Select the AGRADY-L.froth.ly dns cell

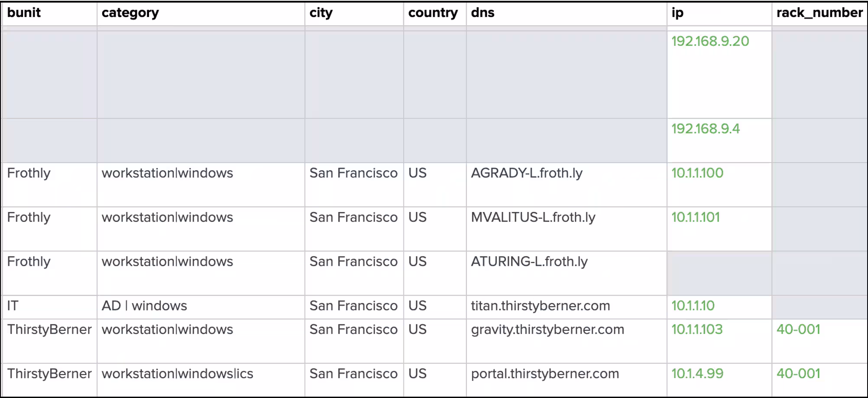(x=526, y=173)
